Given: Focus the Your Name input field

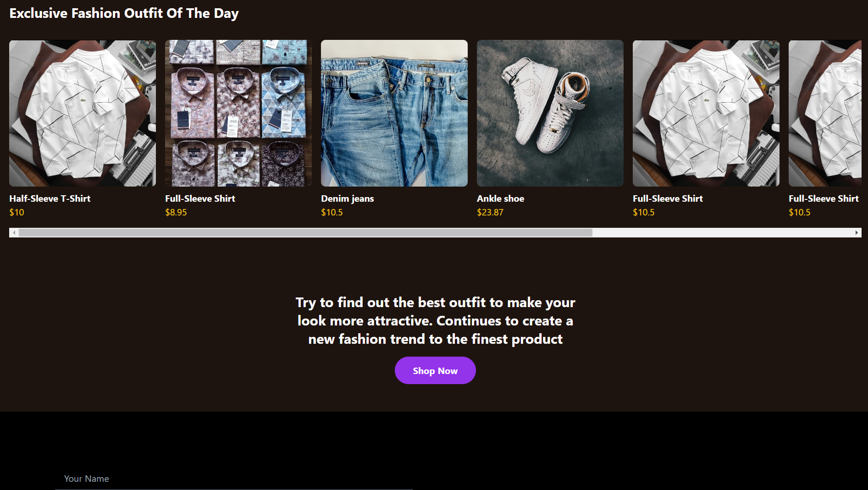Looking at the screenshot, I should [x=234, y=479].
